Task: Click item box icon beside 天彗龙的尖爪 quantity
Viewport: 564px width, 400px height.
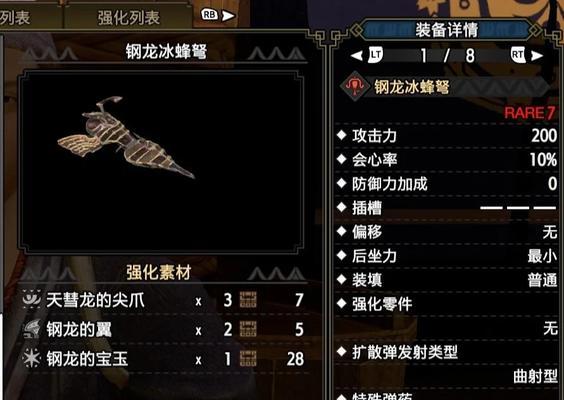Action: point(248,300)
